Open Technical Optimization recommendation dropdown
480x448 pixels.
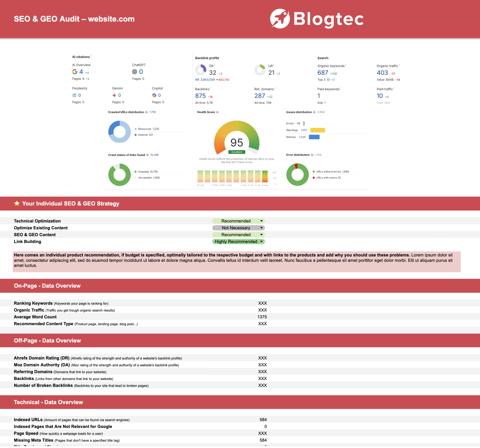(x=238, y=221)
